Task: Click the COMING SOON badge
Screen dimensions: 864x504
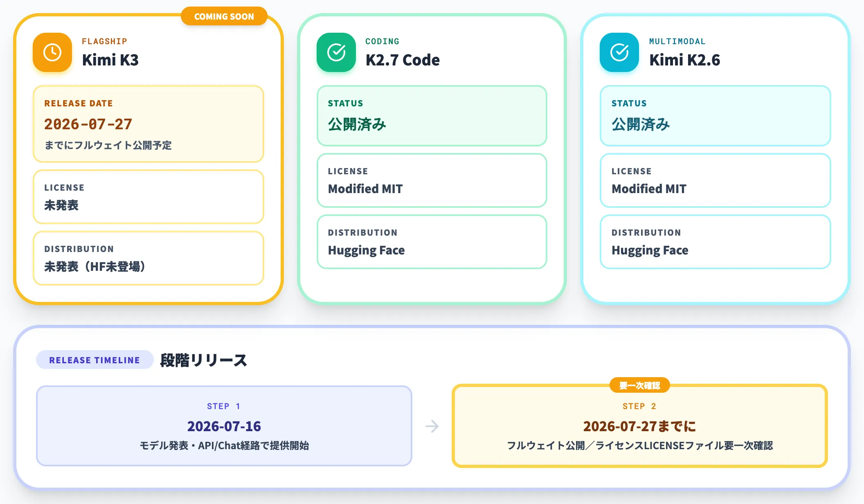Action: pyautogui.click(x=224, y=16)
